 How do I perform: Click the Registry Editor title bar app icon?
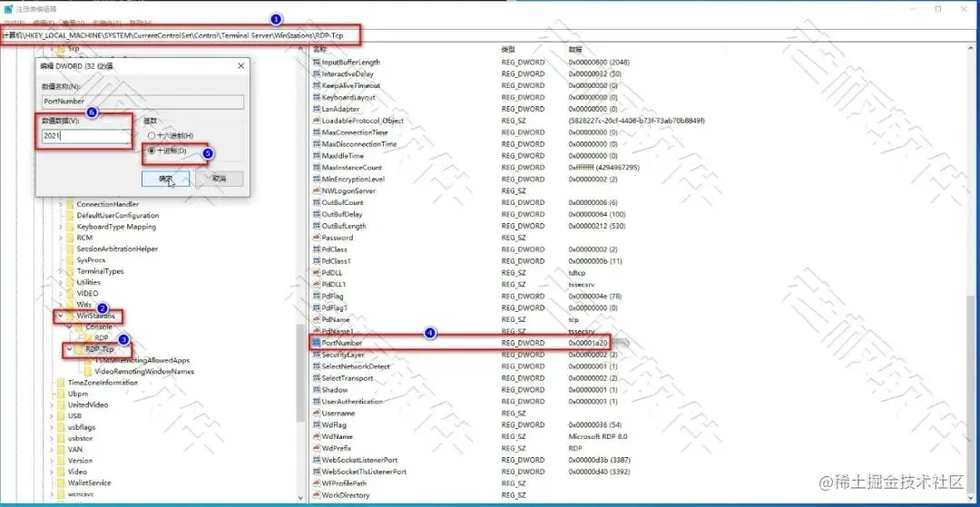coord(8,9)
